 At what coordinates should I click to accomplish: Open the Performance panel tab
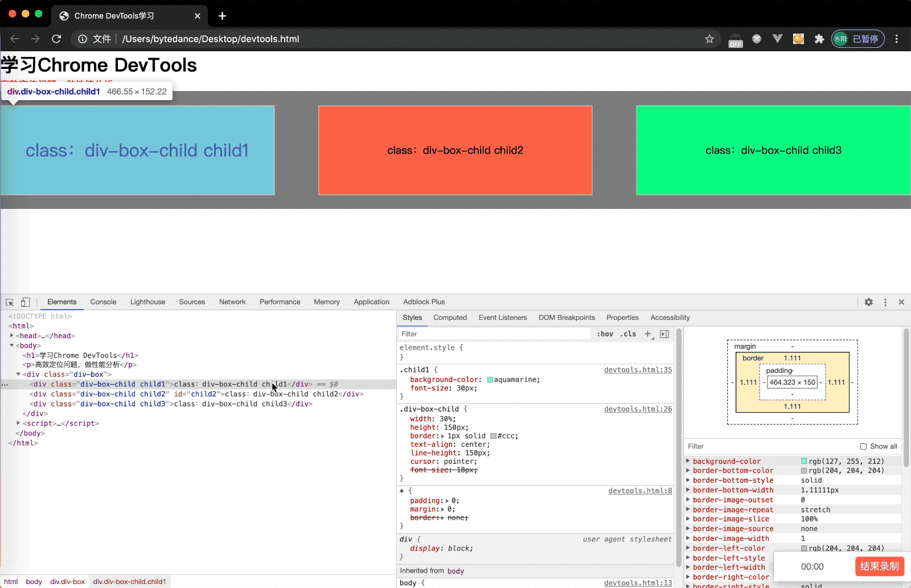click(280, 302)
